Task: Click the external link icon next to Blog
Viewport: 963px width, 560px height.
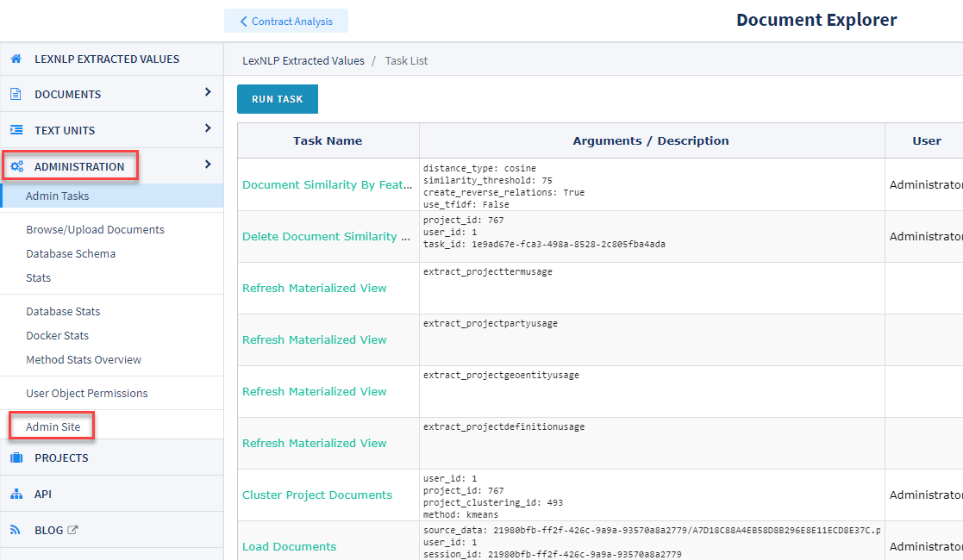Action: point(72,529)
